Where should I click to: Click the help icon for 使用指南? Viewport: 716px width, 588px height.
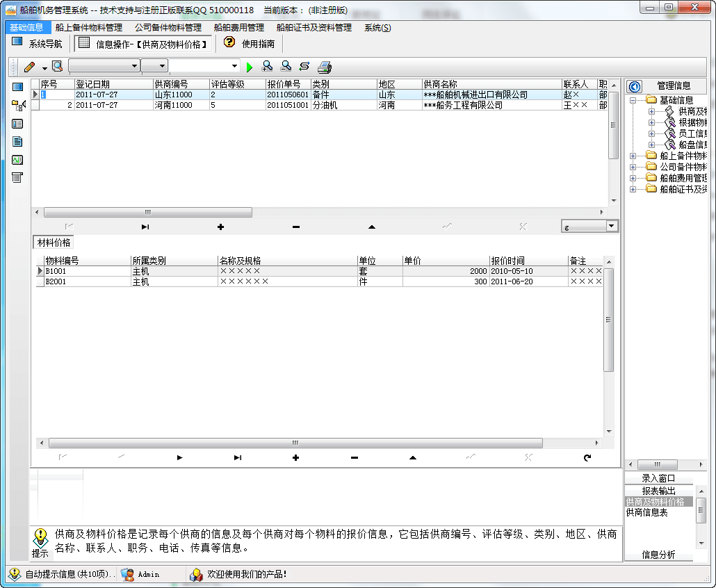pos(229,42)
